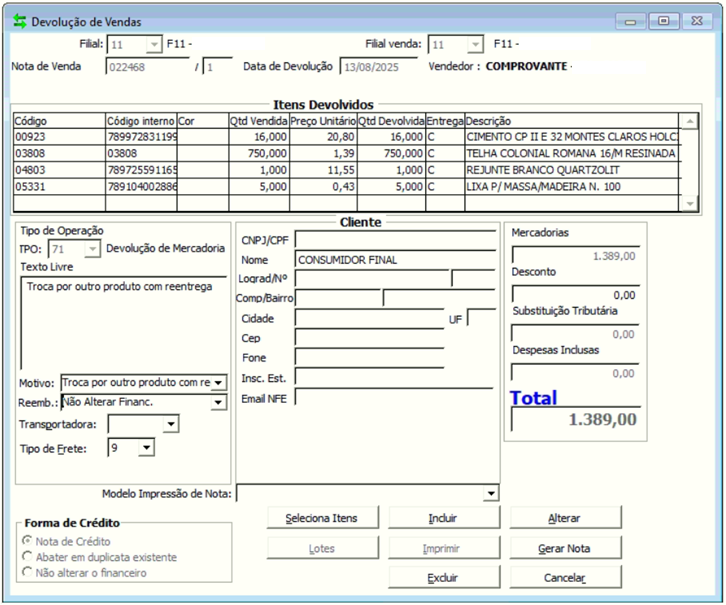Click the LIXA P/ MASSA/MADEIRA cell
The height and width of the screenshot is (605, 726).
coord(572,187)
